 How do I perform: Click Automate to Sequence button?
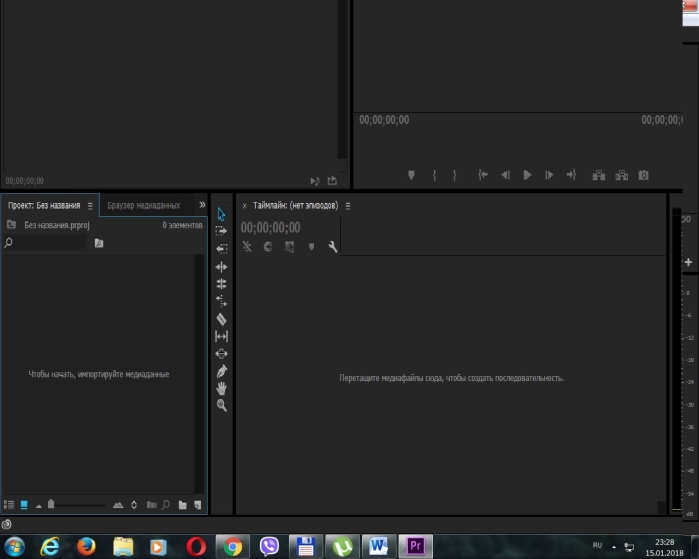click(152, 505)
